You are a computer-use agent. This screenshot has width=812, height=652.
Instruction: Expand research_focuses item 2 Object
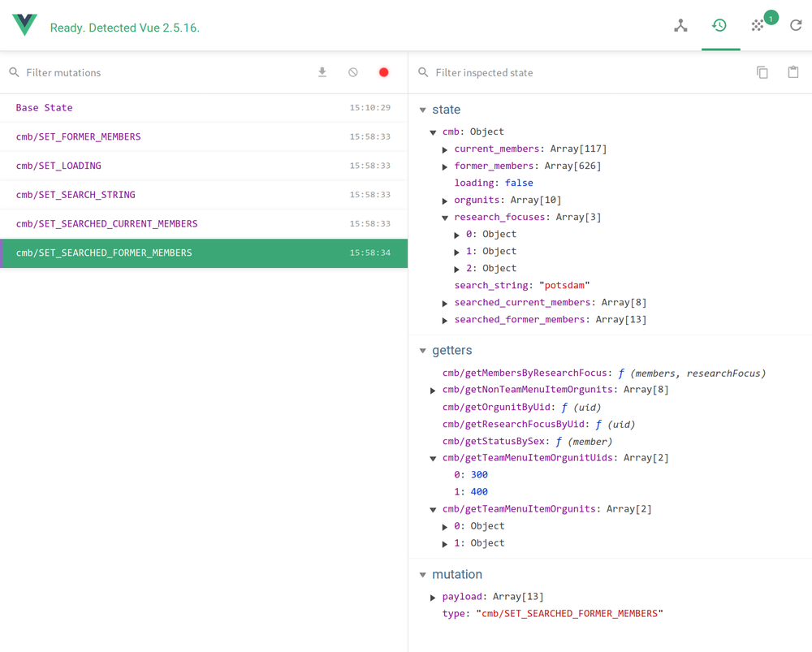click(456, 270)
